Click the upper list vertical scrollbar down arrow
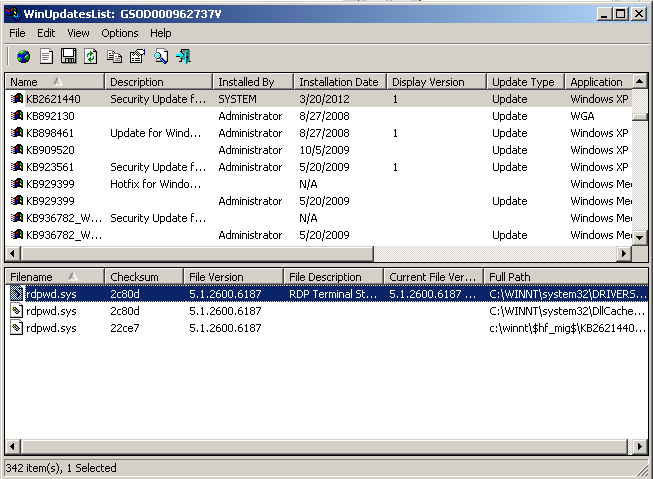 640,238
